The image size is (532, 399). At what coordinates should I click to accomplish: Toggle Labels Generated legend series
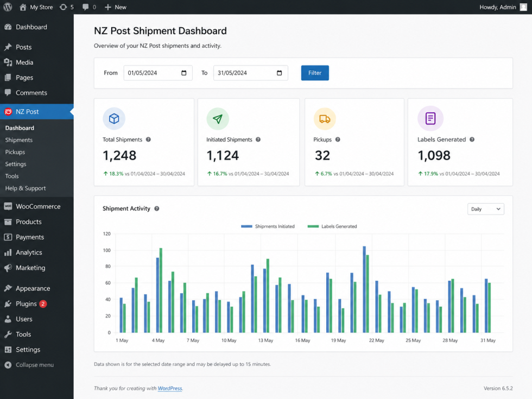332,226
